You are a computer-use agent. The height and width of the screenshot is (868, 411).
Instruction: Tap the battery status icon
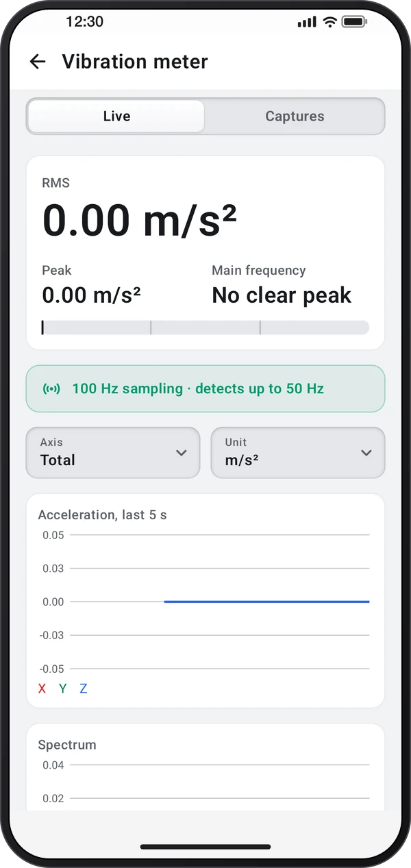click(x=354, y=22)
